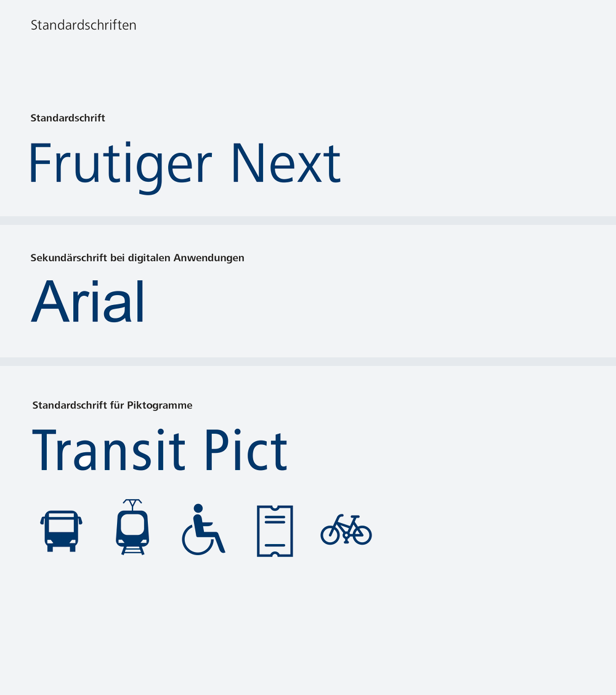Click the word Anwendungen in the label
The width and height of the screenshot is (616, 695).
209,258
